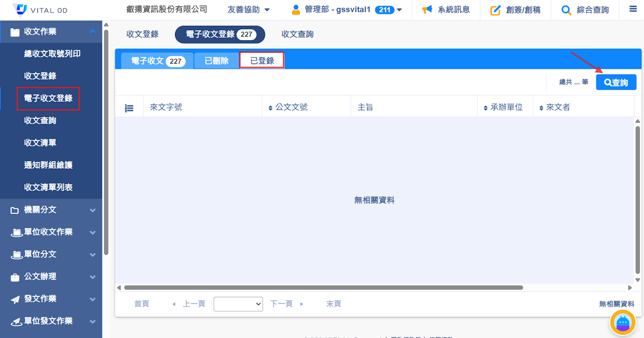This screenshot has height=338, width=644.
Task: Switch to the 已刪除 tab
Action: pos(217,61)
